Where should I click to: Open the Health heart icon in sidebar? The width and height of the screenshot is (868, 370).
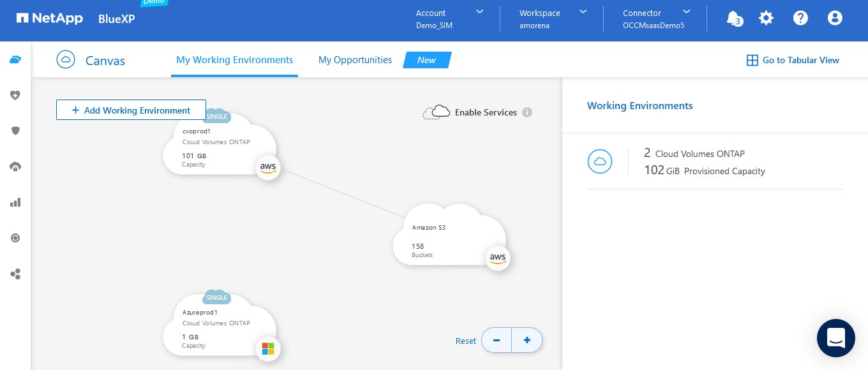tap(15, 95)
